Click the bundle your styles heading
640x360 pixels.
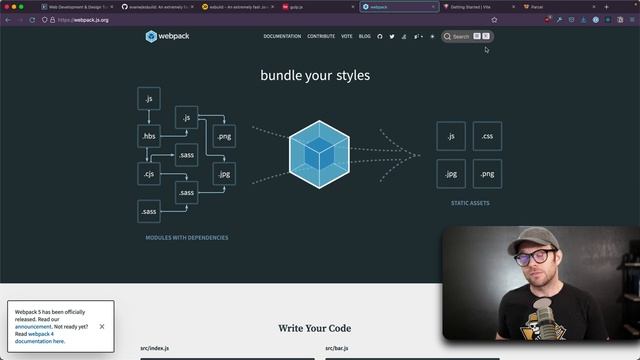pos(315,76)
